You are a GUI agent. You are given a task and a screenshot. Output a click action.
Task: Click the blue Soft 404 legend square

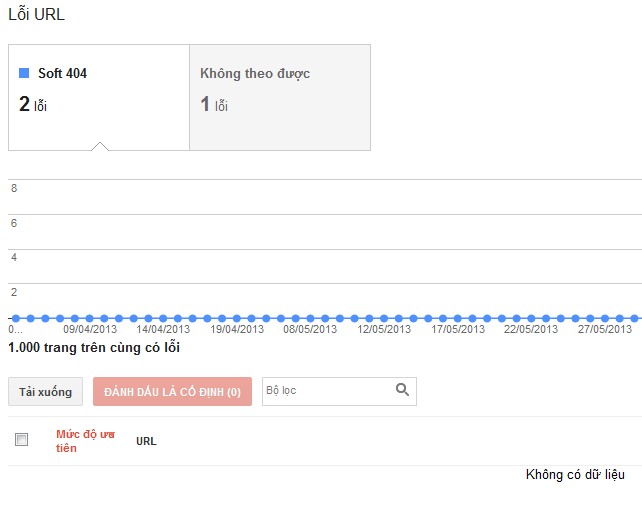click(x=24, y=73)
